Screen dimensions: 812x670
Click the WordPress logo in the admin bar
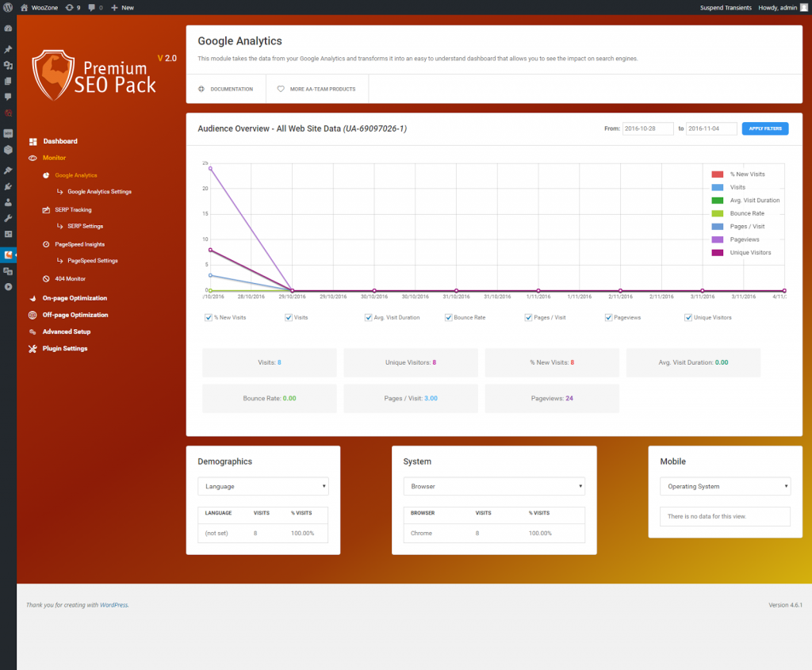pos(8,7)
